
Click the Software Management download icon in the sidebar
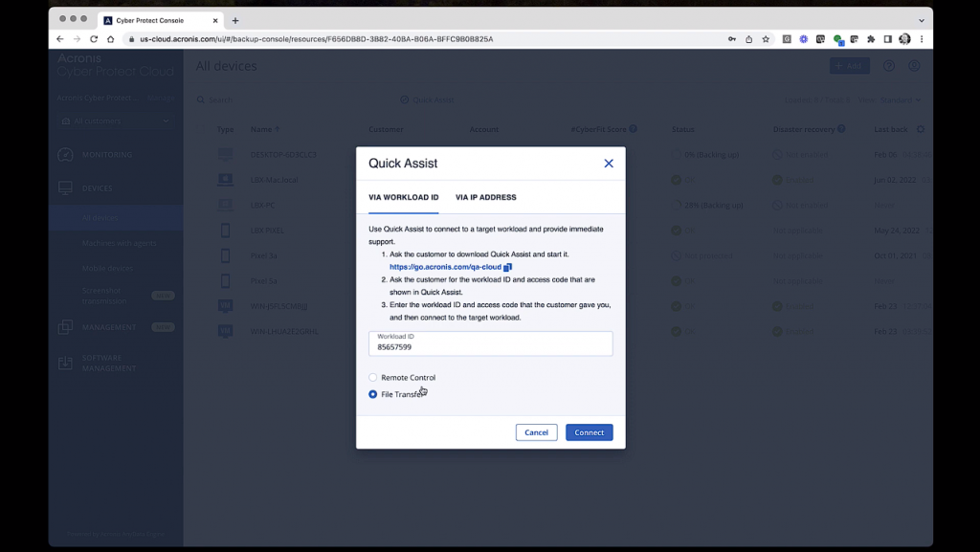pos(65,363)
